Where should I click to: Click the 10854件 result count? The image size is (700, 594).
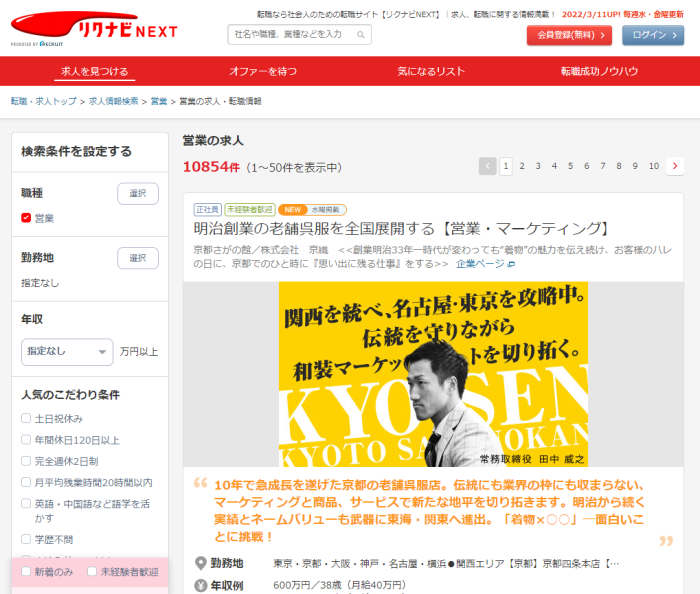coord(211,167)
